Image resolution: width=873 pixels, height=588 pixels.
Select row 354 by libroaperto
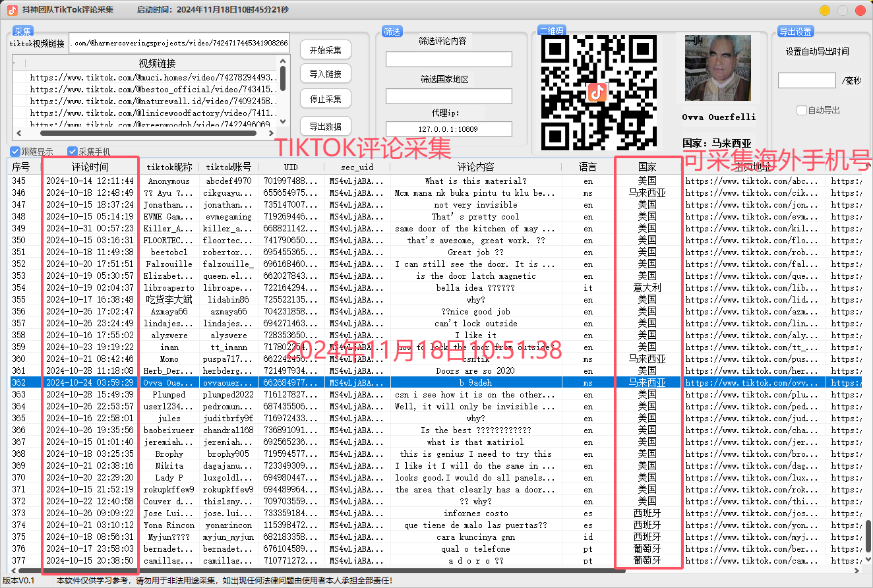(435, 287)
